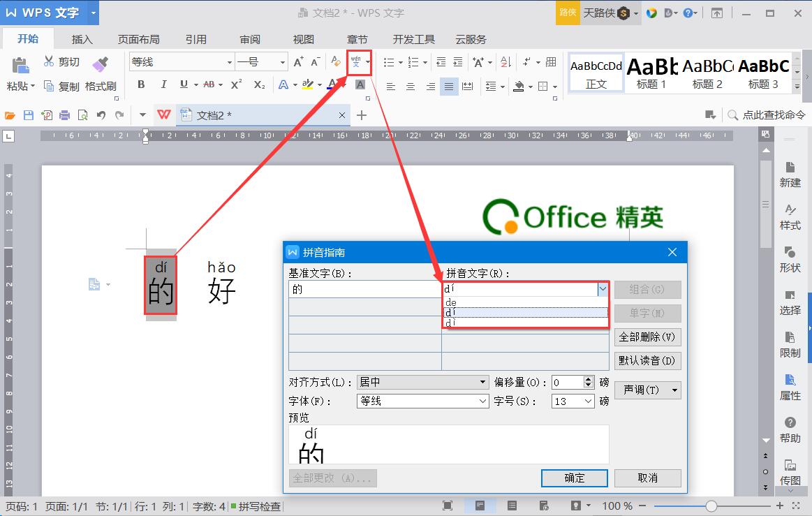Open line spacing dropdown
This screenshot has height=516, width=812.
[x=503, y=87]
